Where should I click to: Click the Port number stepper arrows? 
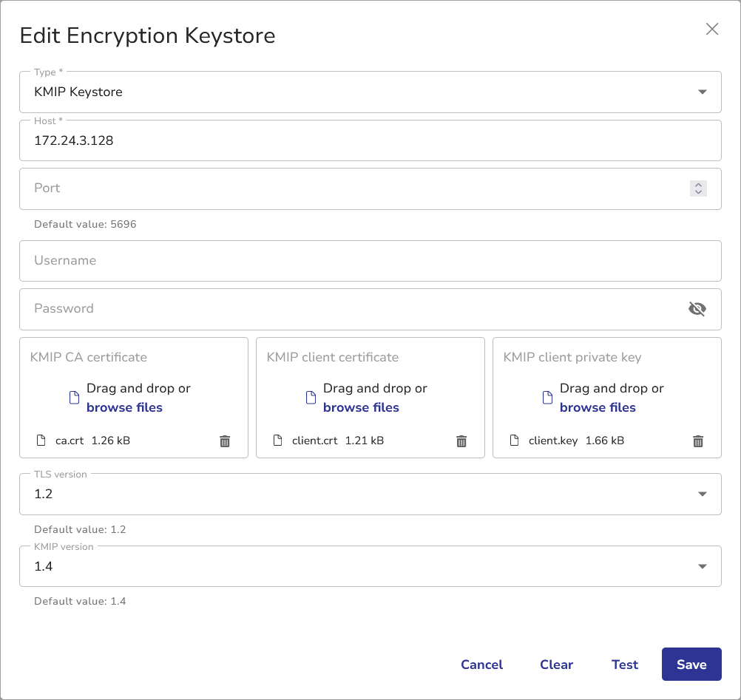coord(698,188)
